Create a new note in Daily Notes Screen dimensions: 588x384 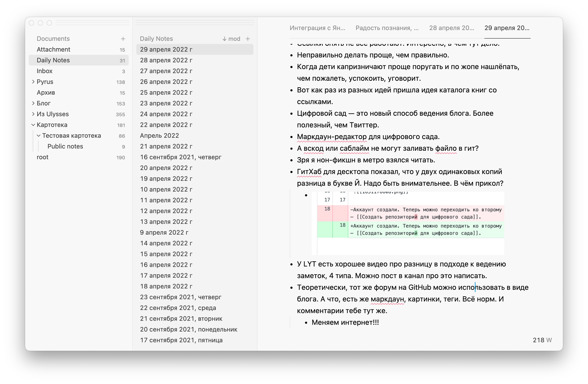coord(248,39)
